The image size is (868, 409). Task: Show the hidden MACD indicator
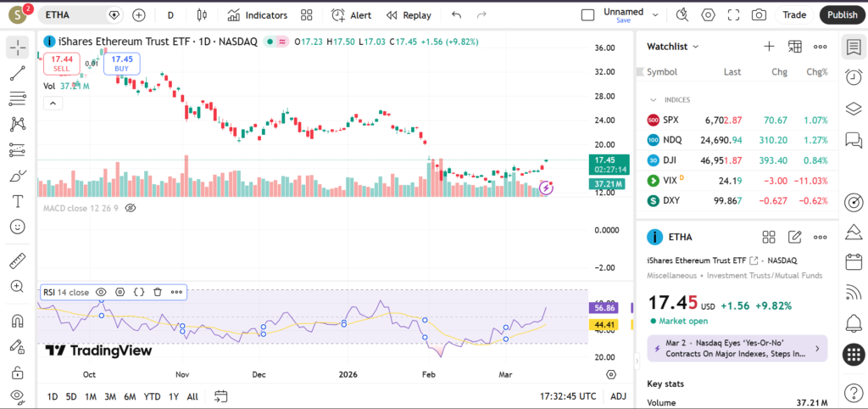131,208
